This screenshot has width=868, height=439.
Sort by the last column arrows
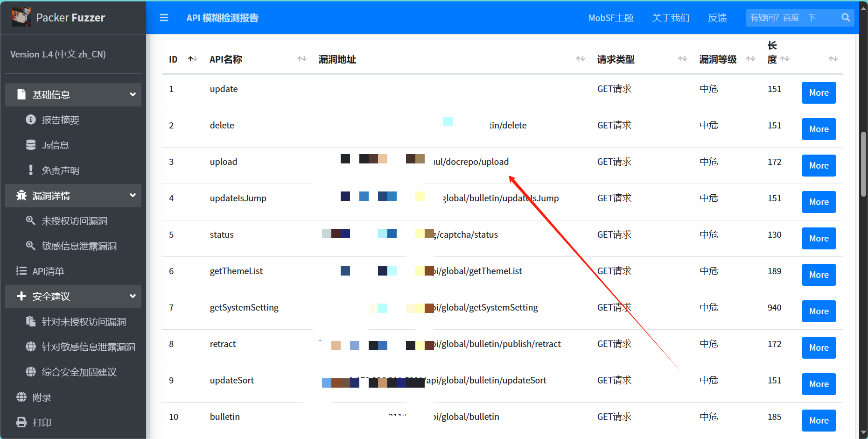pyautogui.click(x=833, y=59)
